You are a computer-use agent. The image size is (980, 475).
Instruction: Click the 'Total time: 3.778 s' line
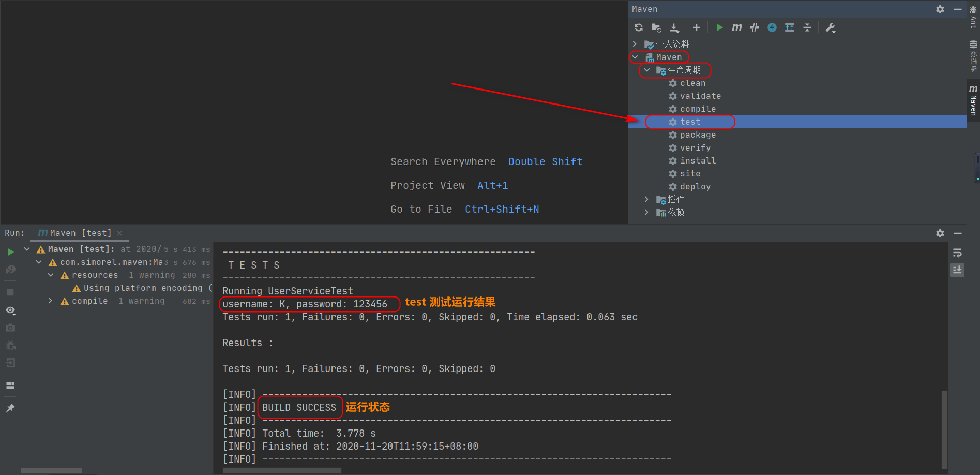click(319, 433)
